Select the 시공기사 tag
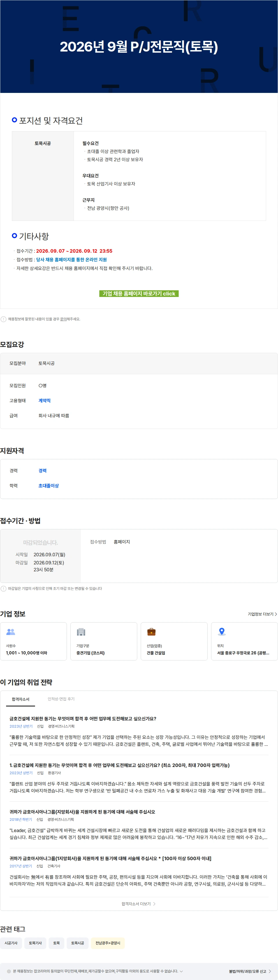The height and width of the screenshot is (980, 278). (x=11, y=943)
